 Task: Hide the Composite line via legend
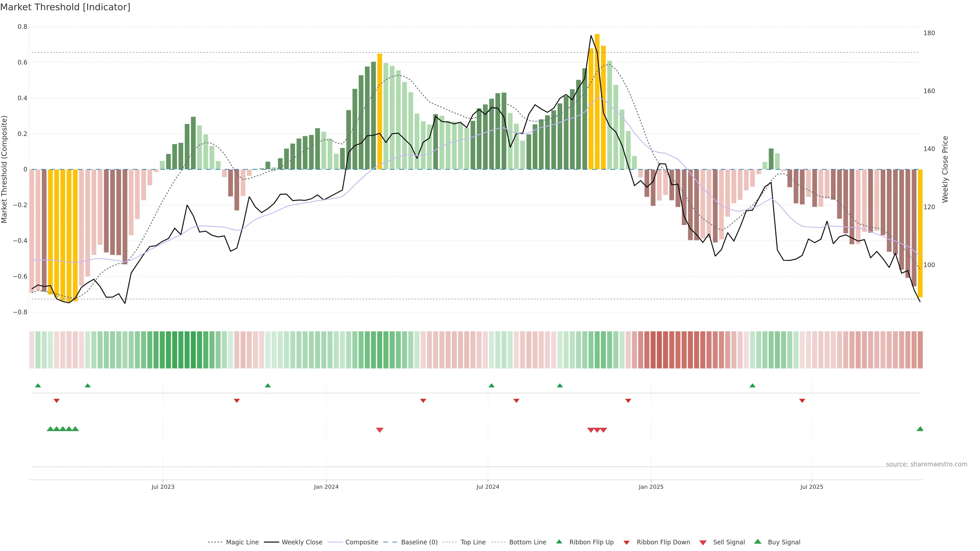[361, 542]
